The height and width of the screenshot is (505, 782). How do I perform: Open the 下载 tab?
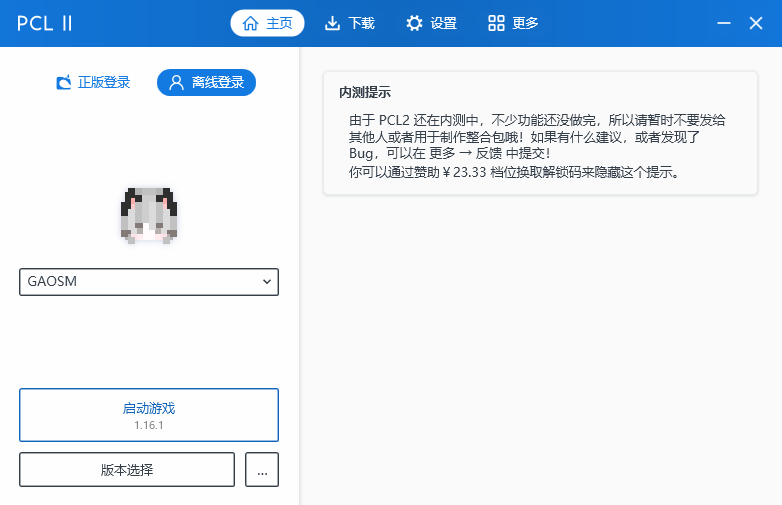tap(350, 23)
